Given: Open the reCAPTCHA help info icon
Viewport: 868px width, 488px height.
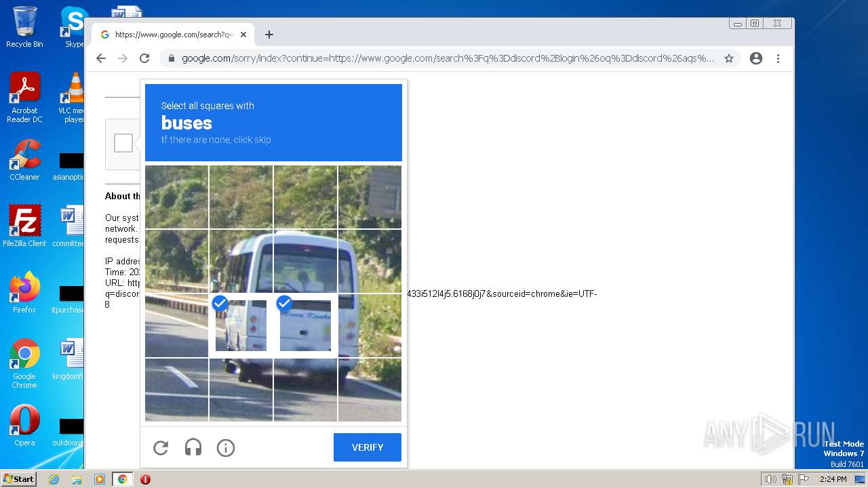Looking at the screenshot, I should click(226, 448).
